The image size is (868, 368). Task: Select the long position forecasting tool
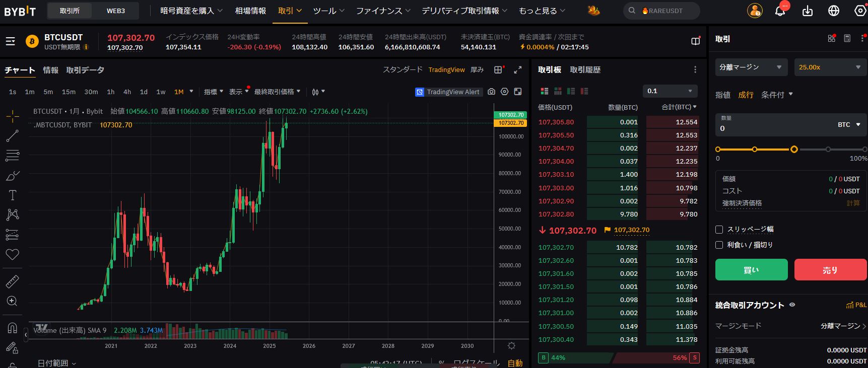(x=13, y=235)
